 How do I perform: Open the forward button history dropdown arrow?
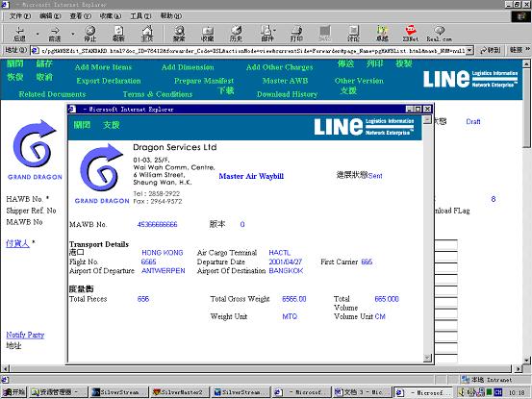tap(72, 34)
